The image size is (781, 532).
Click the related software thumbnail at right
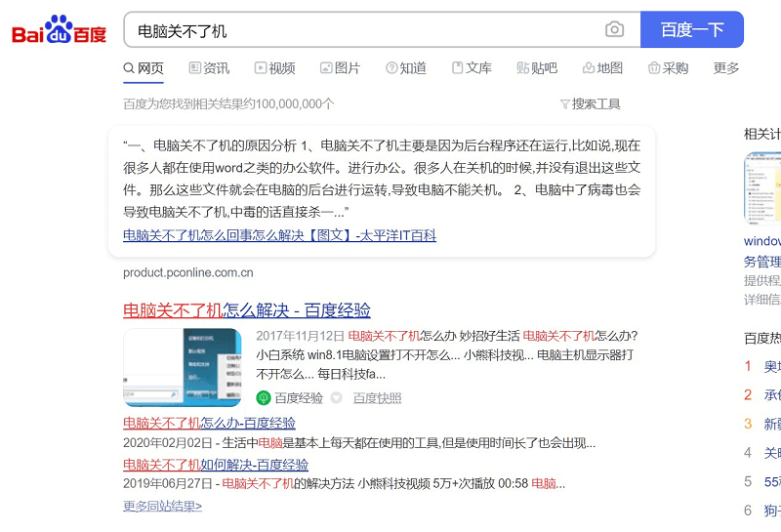point(762,188)
